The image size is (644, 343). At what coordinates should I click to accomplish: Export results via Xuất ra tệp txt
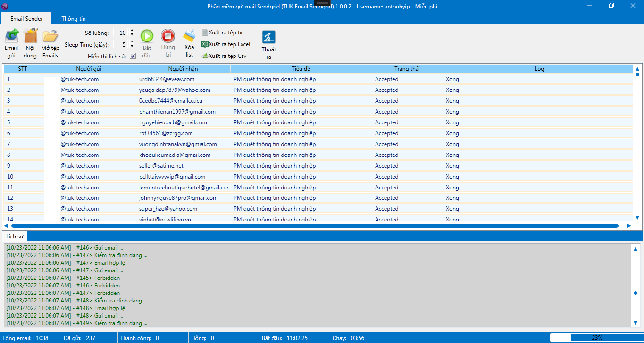pyautogui.click(x=223, y=33)
